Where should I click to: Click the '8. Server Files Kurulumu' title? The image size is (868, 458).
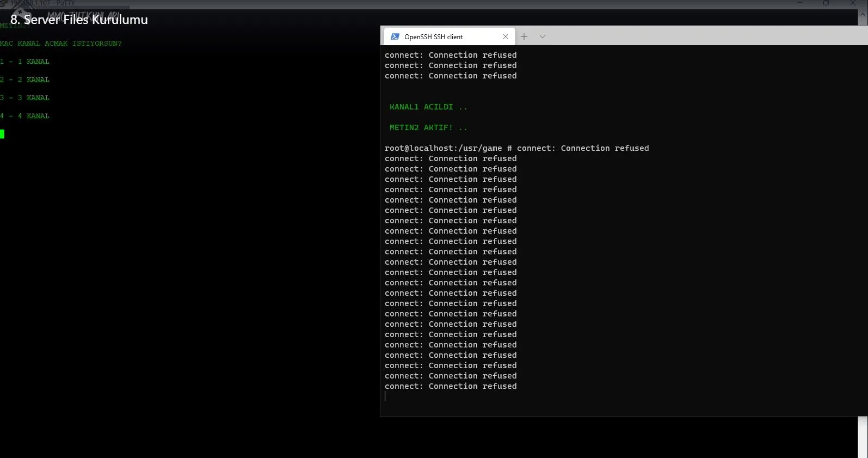click(x=79, y=20)
